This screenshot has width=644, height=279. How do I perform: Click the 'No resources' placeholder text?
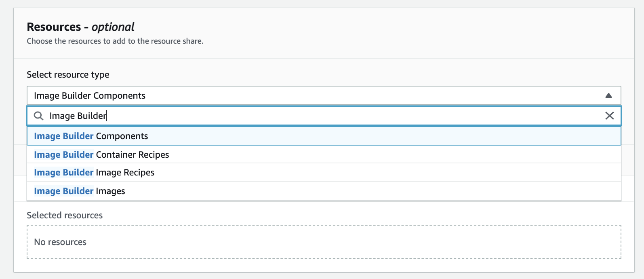[60, 242]
